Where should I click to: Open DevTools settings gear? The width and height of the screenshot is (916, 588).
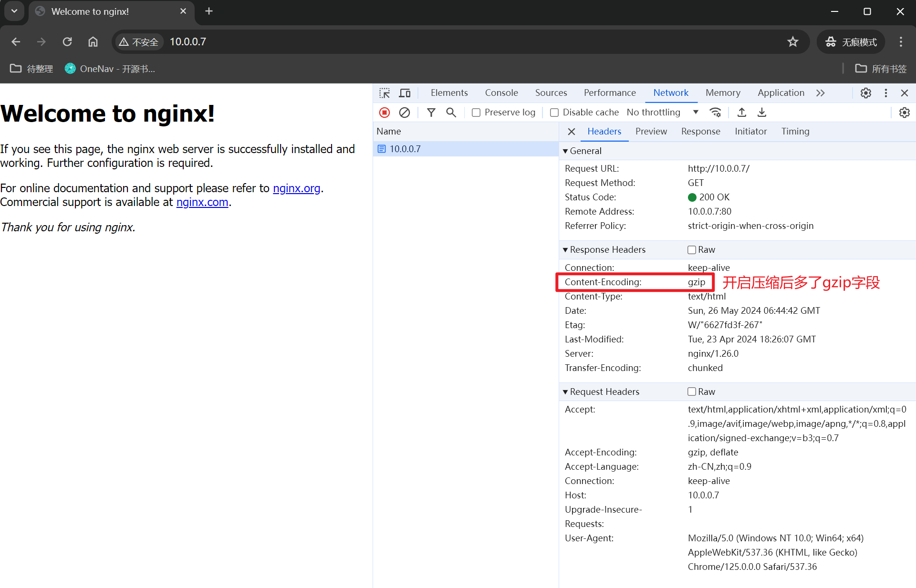pyautogui.click(x=866, y=93)
